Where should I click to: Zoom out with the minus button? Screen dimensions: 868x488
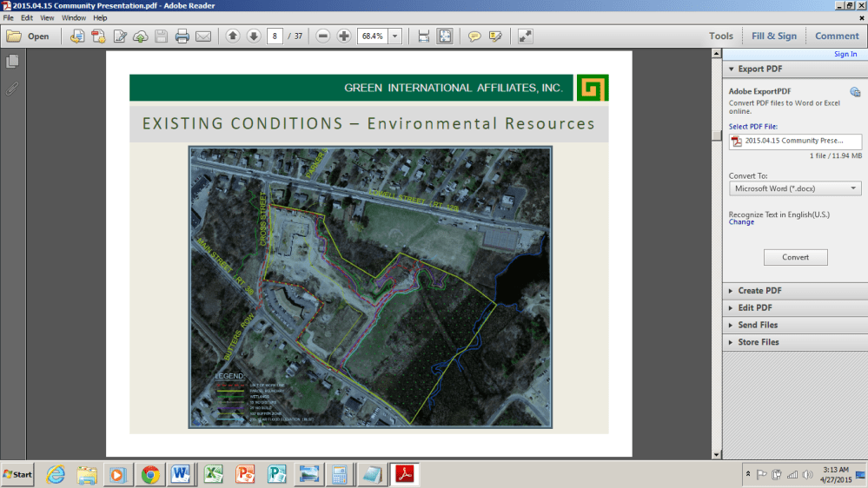point(323,36)
